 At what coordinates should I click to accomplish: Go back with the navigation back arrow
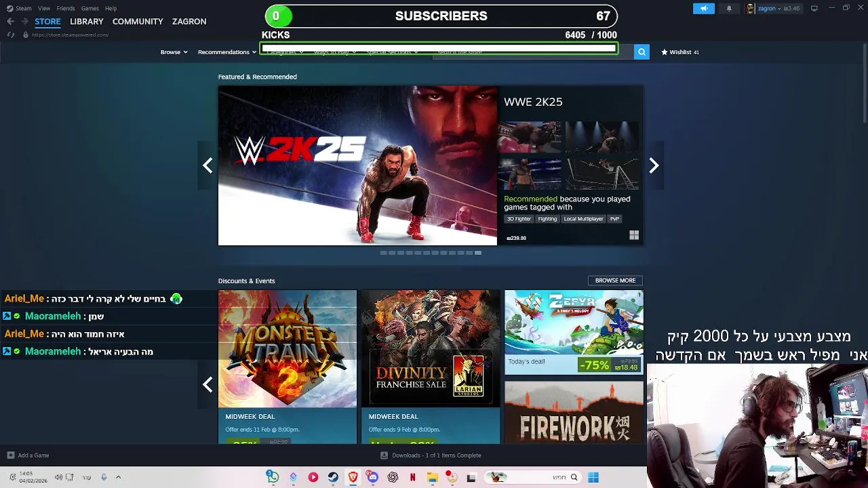pyautogui.click(x=10, y=22)
